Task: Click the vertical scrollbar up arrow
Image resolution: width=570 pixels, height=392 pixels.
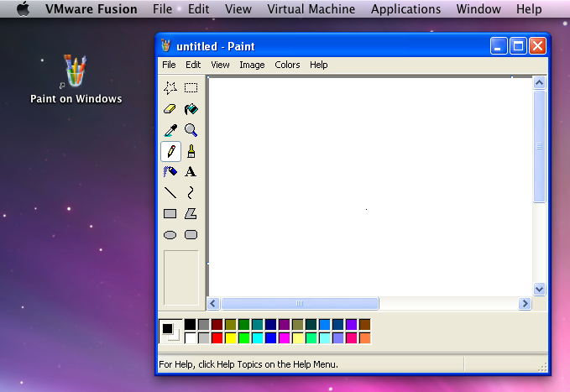Action: [x=539, y=83]
